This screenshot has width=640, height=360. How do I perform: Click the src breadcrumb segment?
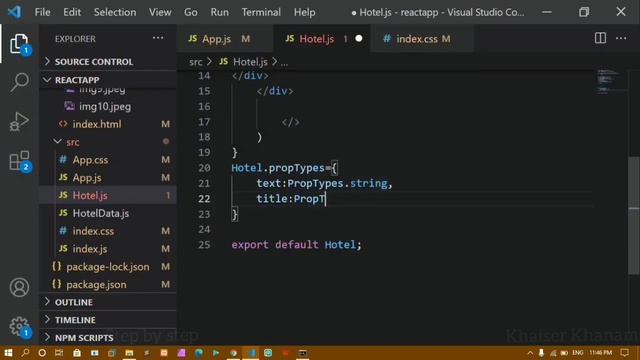[196, 62]
